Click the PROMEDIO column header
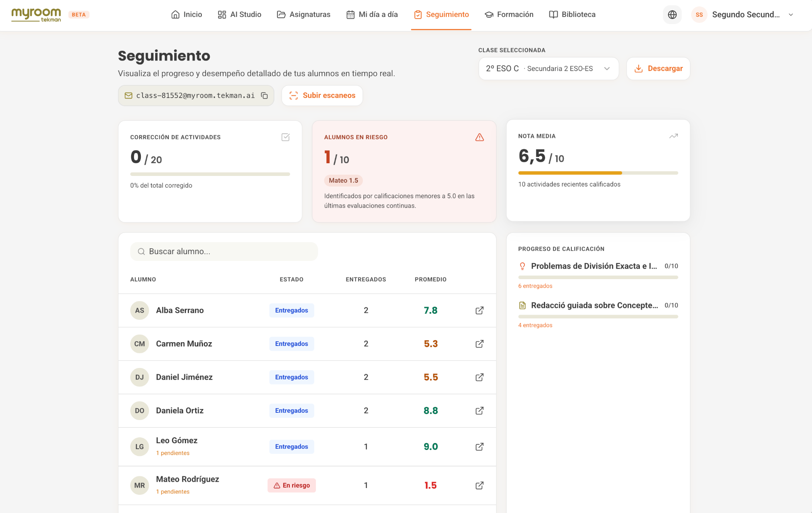The image size is (812, 513). tap(431, 280)
